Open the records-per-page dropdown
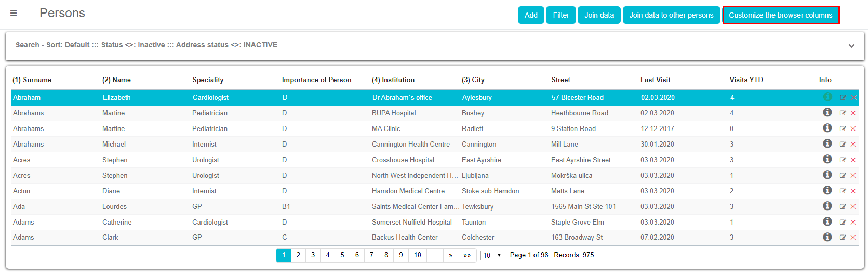Viewport: 868px width, 274px height. point(492,255)
